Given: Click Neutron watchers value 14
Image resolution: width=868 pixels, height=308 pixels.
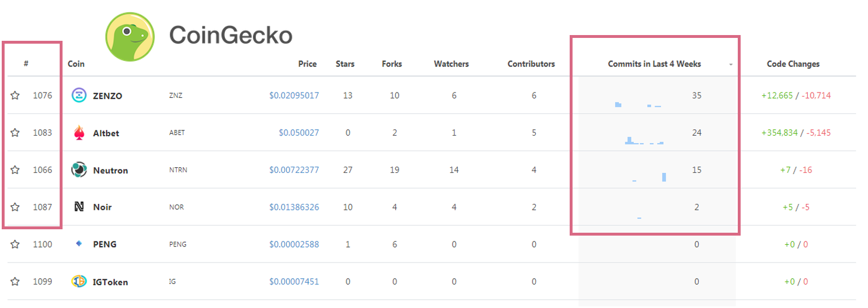Looking at the screenshot, I should click(454, 170).
